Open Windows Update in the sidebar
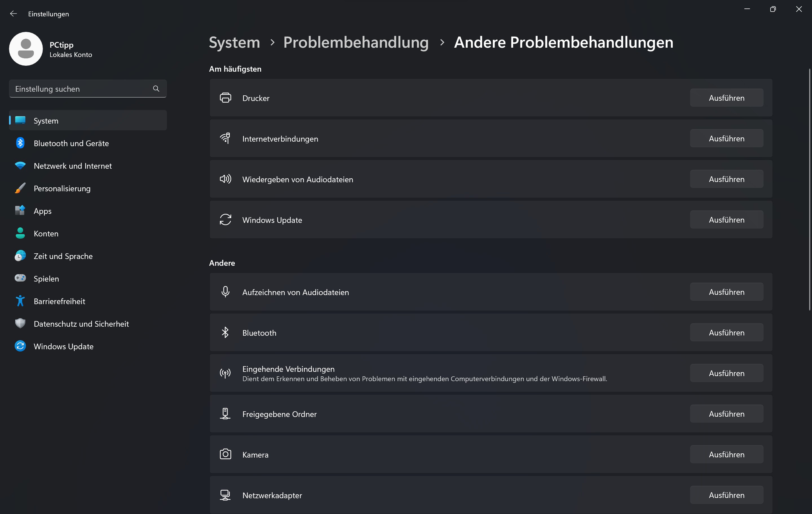The width and height of the screenshot is (812, 514). [88, 346]
